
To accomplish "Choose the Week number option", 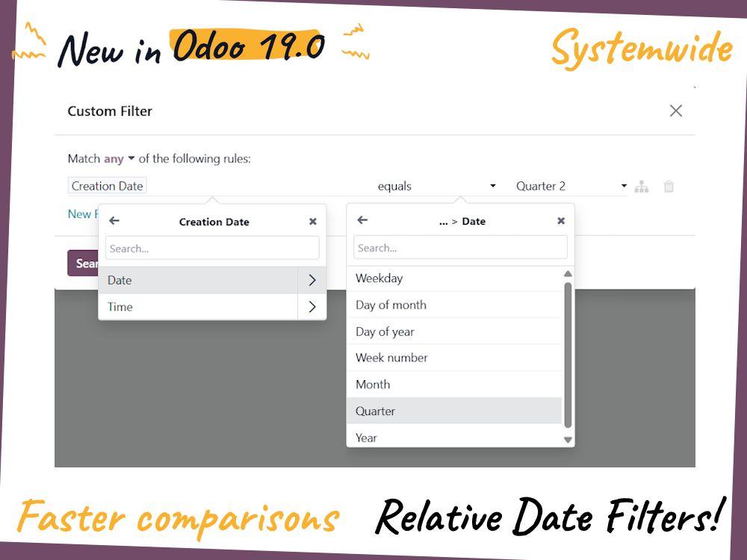I will click(454, 358).
